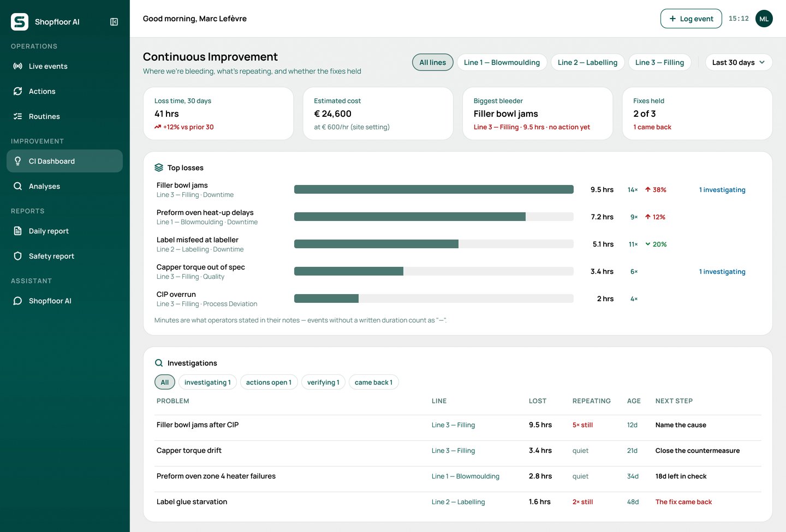Click the Preform oven heat-up delays bar
This screenshot has height=532, width=786.
point(434,217)
